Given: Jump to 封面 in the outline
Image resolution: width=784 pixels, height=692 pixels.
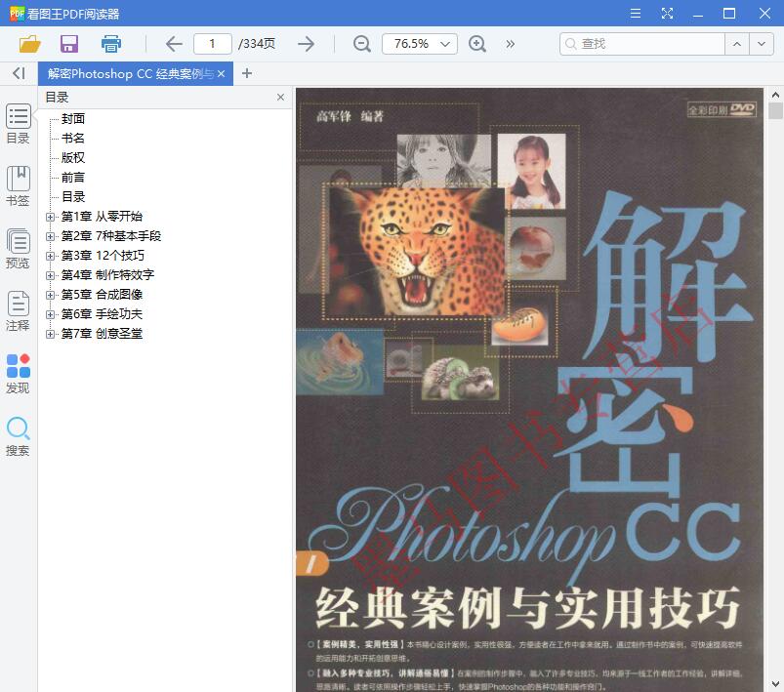Looking at the screenshot, I should point(73,118).
